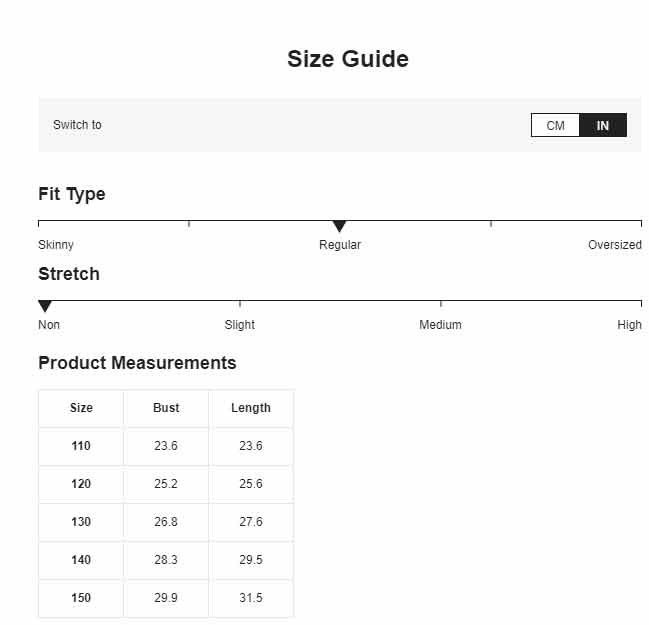Click the Bust column header
This screenshot has height=625, width=649.
coord(166,408)
